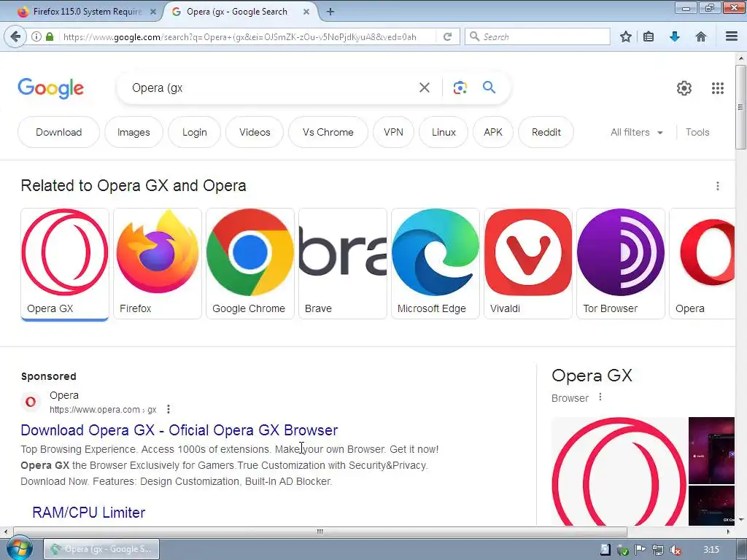Click the taskbar clock showing 3:15

tap(711, 550)
